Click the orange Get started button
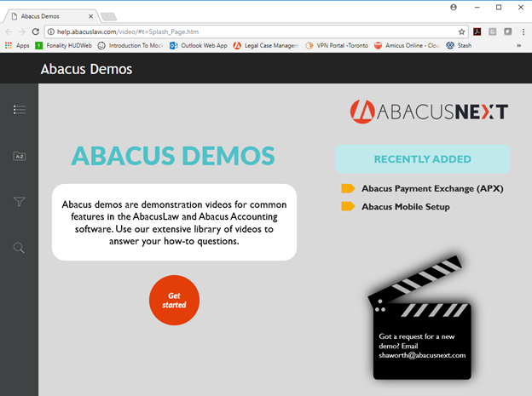This screenshot has height=396, width=532. pos(174,300)
